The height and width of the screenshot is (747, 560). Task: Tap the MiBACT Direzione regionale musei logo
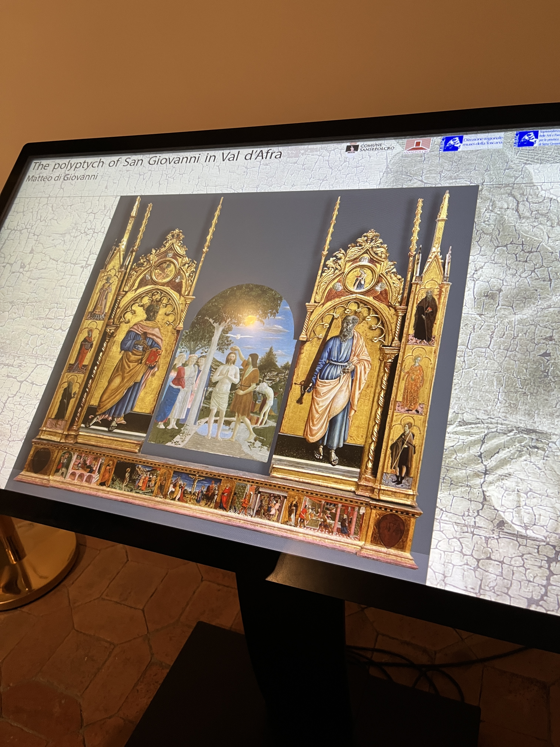472,143
